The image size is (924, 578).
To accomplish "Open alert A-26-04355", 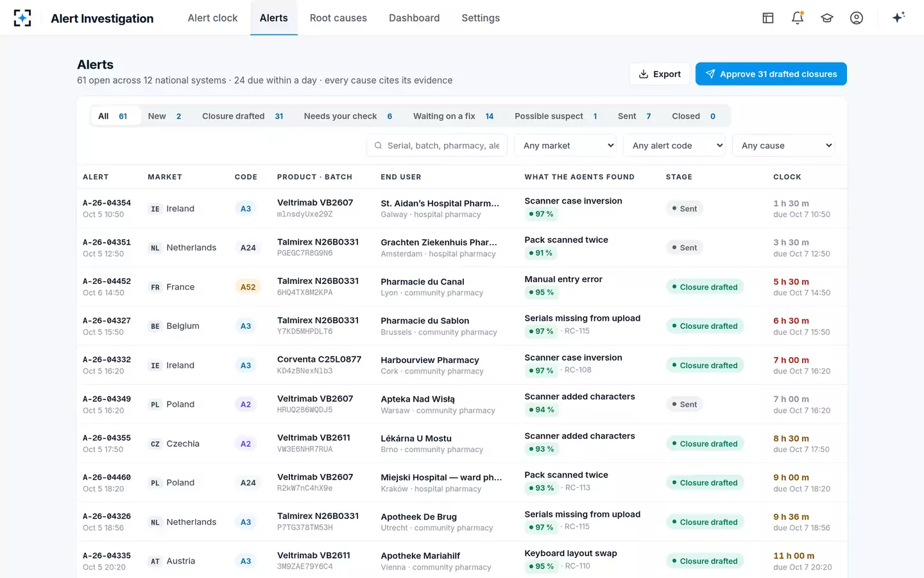I will (107, 438).
